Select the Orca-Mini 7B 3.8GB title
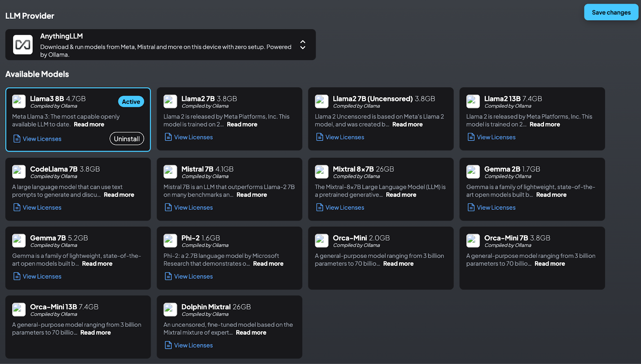This screenshot has height=364, width=641. coord(517,238)
